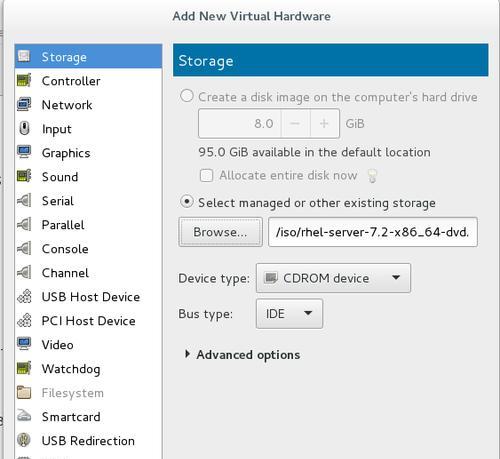
Task: Open the Device type CDROM device dropdown
Action: click(333, 278)
